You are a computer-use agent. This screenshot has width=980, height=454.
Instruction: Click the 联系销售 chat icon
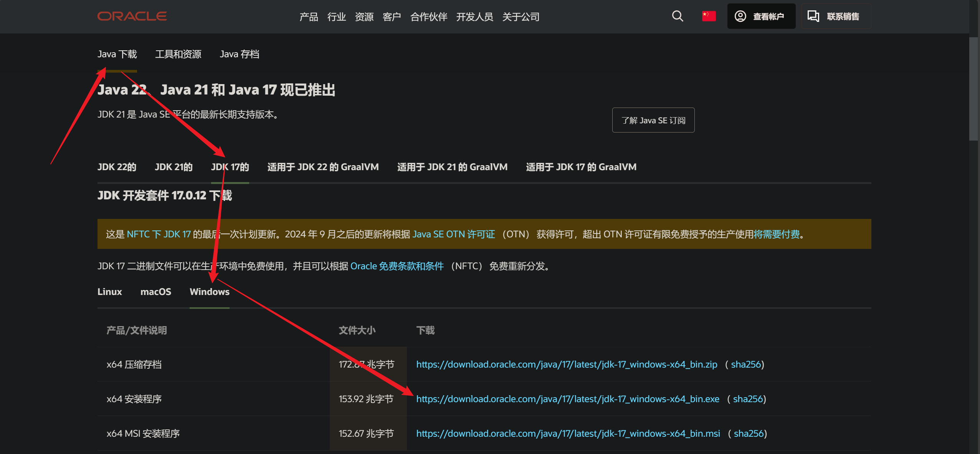point(813,16)
